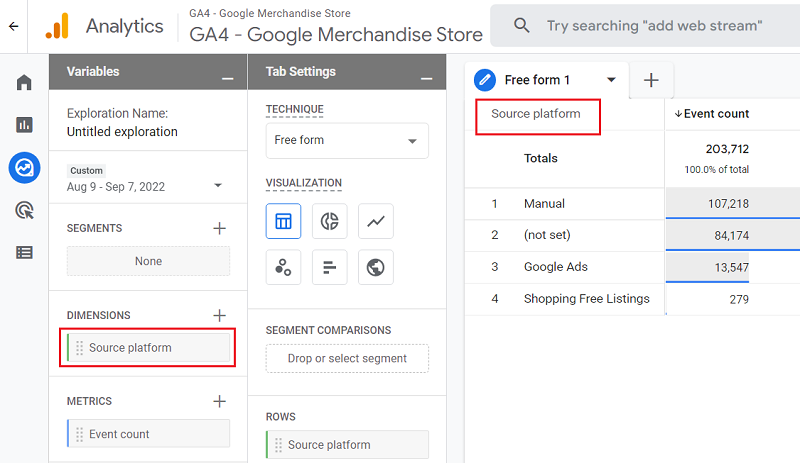Choose the table visualization icon

coord(283,221)
